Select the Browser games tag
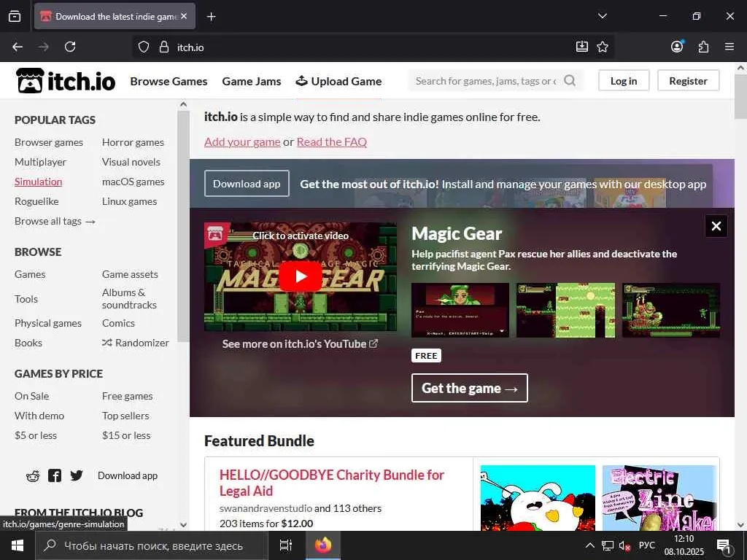The height and width of the screenshot is (560, 747). click(x=49, y=142)
